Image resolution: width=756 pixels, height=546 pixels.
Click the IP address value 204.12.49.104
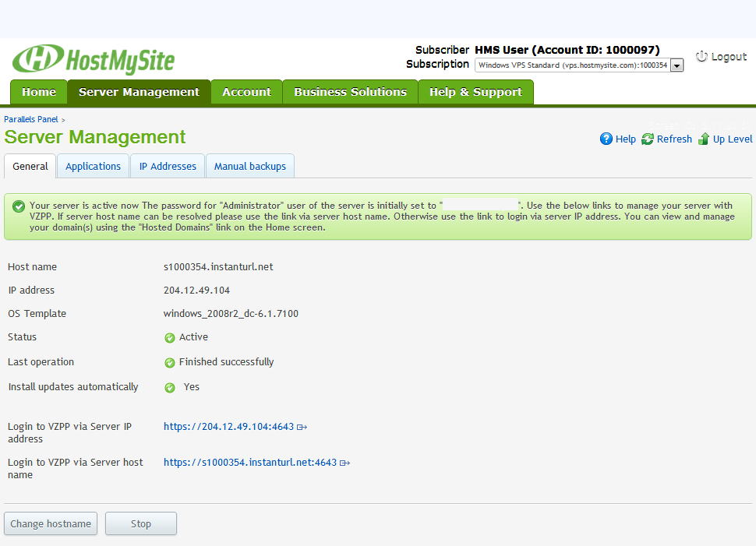(x=196, y=290)
